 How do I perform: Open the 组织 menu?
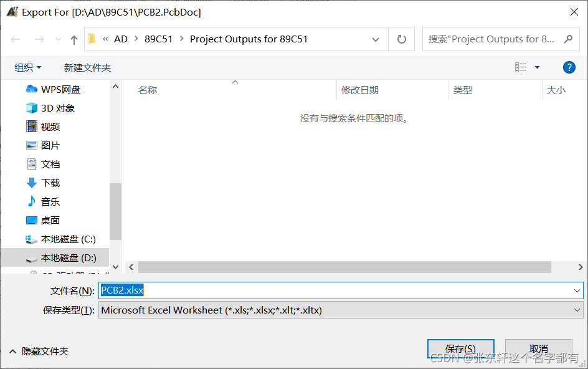point(28,67)
